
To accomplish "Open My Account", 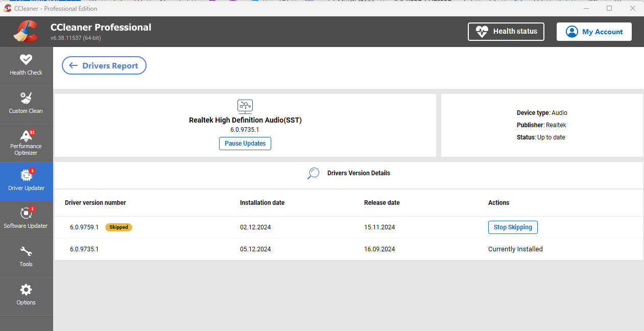I will pos(594,32).
